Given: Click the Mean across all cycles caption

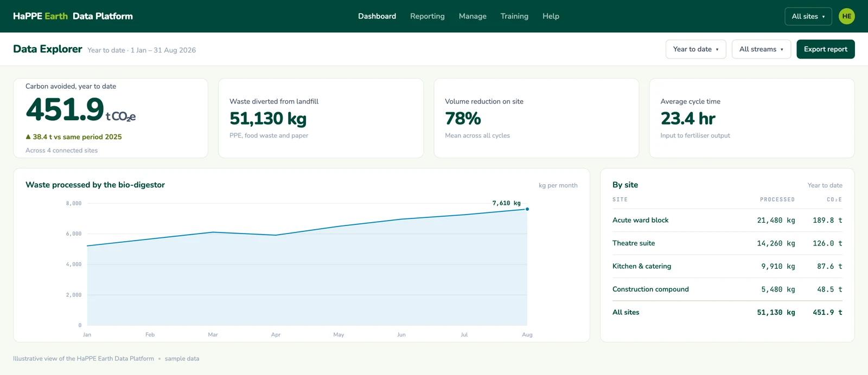Looking at the screenshot, I should 477,135.
